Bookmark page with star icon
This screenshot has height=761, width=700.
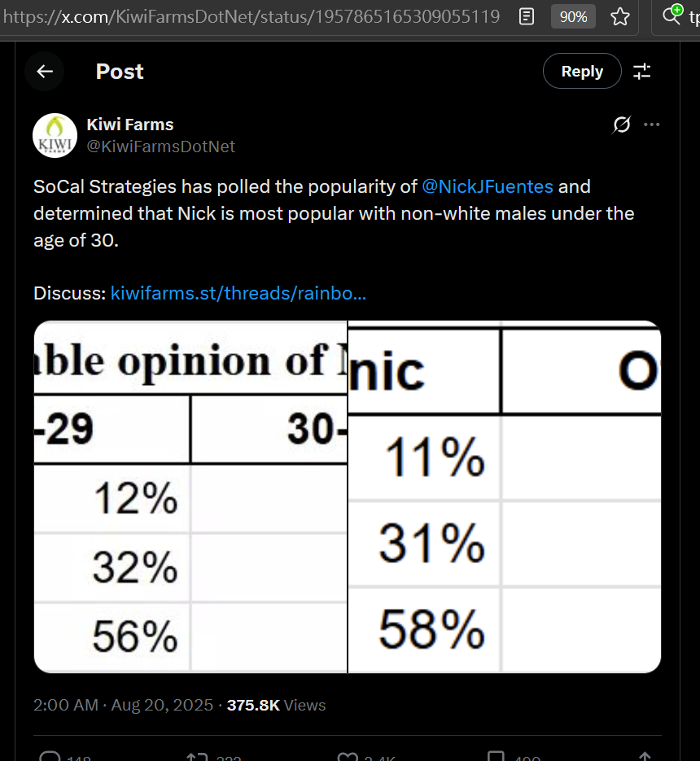tap(620, 16)
